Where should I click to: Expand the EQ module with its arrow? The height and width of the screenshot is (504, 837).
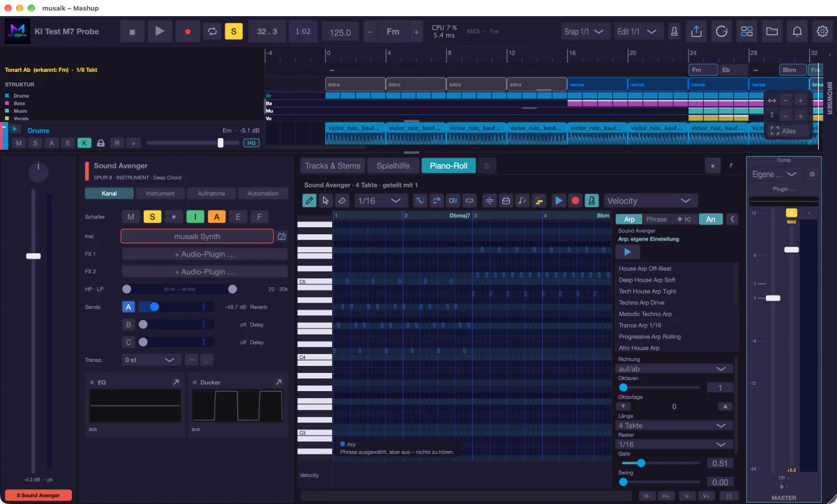(x=176, y=382)
